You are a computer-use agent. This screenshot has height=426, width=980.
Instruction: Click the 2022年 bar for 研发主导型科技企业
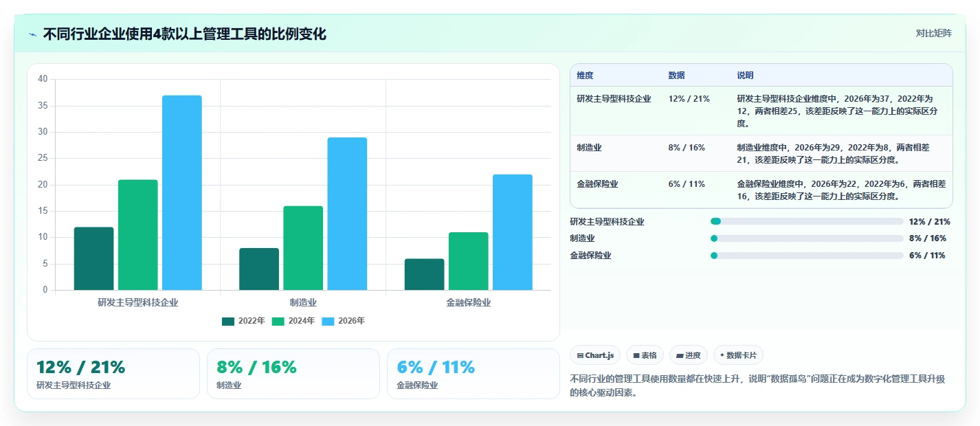pos(94,258)
